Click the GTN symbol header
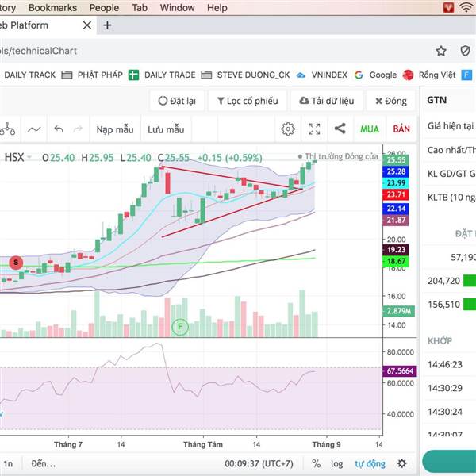This screenshot has height=476, width=476. pyautogui.click(x=437, y=100)
